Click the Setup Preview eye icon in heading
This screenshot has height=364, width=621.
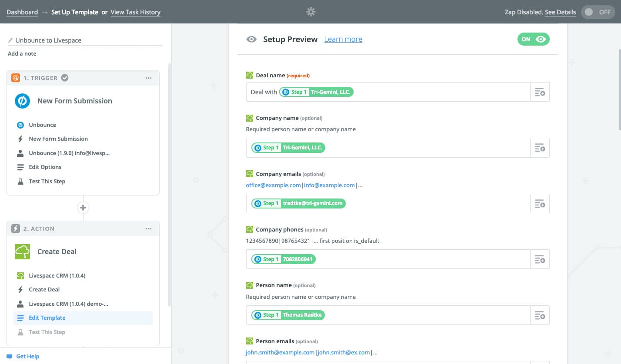click(x=251, y=39)
